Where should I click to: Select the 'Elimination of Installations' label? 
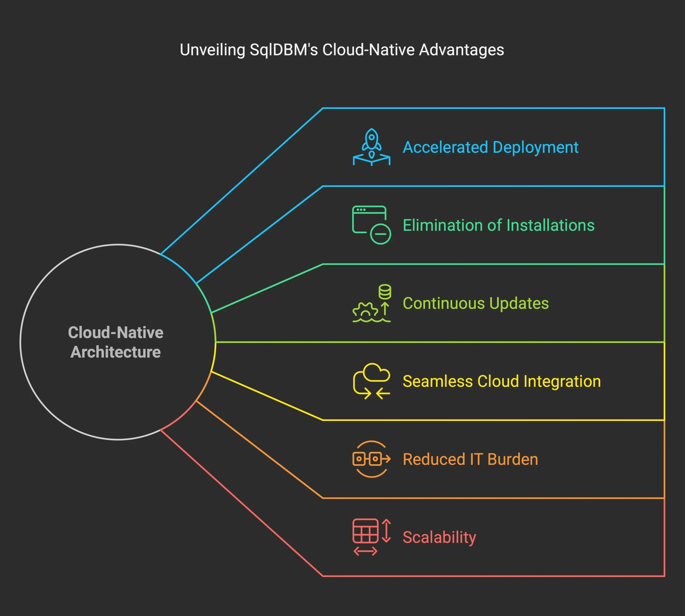pos(499,225)
